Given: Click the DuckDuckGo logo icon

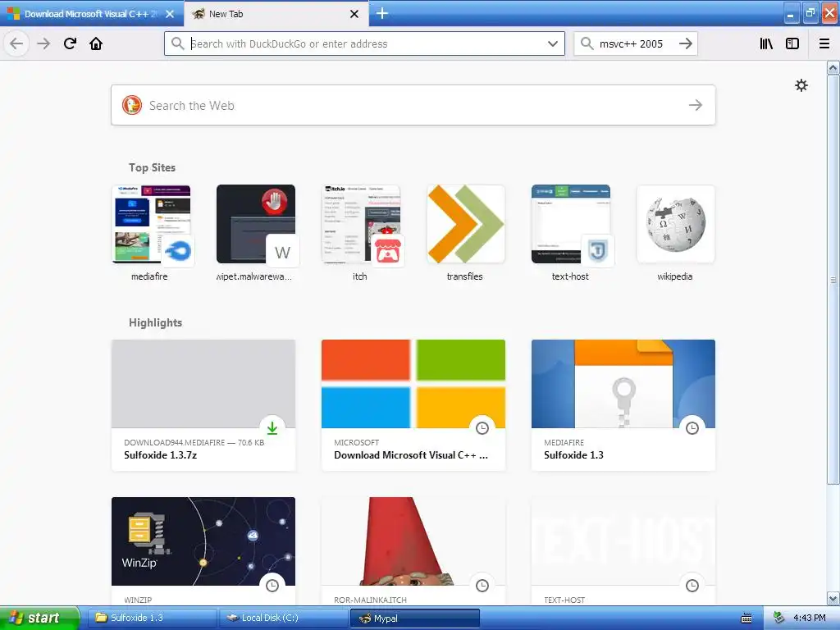Looking at the screenshot, I should point(132,105).
